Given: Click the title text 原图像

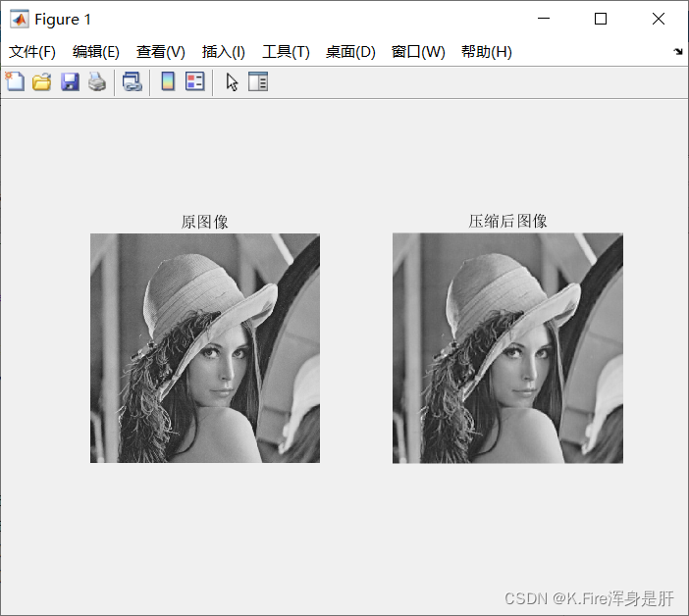Looking at the screenshot, I should [x=205, y=222].
